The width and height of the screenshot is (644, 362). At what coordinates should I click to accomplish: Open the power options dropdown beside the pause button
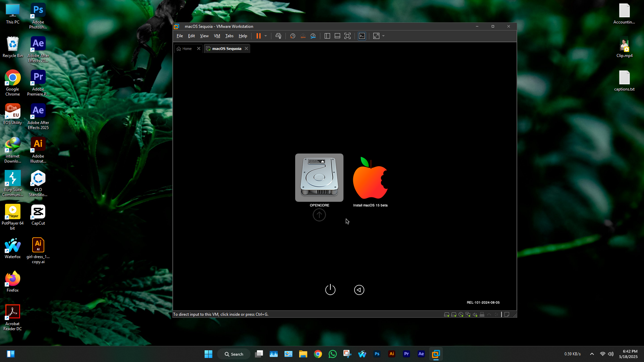click(266, 36)
